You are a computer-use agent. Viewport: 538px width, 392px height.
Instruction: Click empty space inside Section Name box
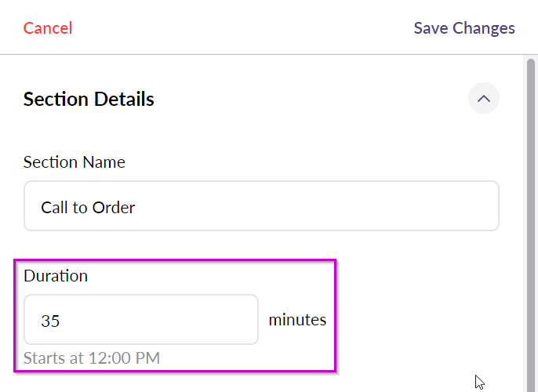click(315, 207)
